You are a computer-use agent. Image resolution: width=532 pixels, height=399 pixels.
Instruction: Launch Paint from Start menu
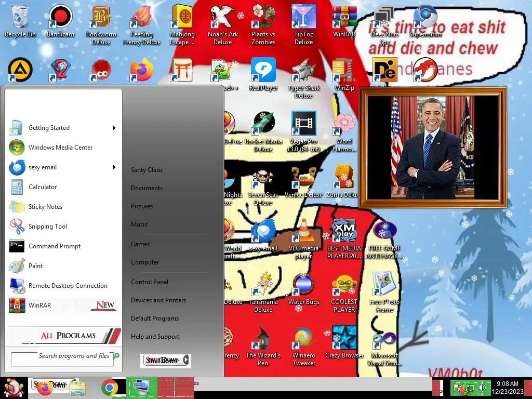63,265
